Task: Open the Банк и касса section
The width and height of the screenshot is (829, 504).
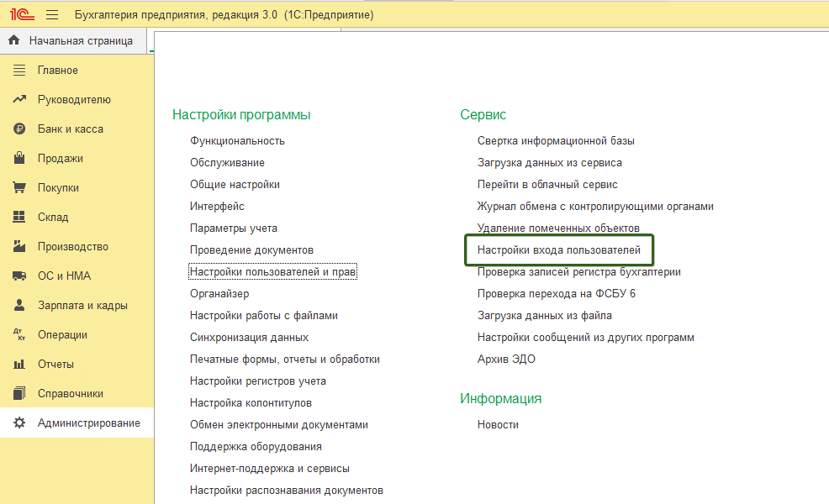Action: click(x=71, y=129)
